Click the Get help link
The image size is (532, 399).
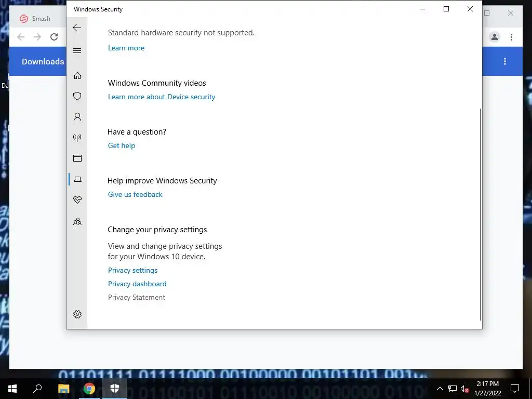tap(122, 145)
